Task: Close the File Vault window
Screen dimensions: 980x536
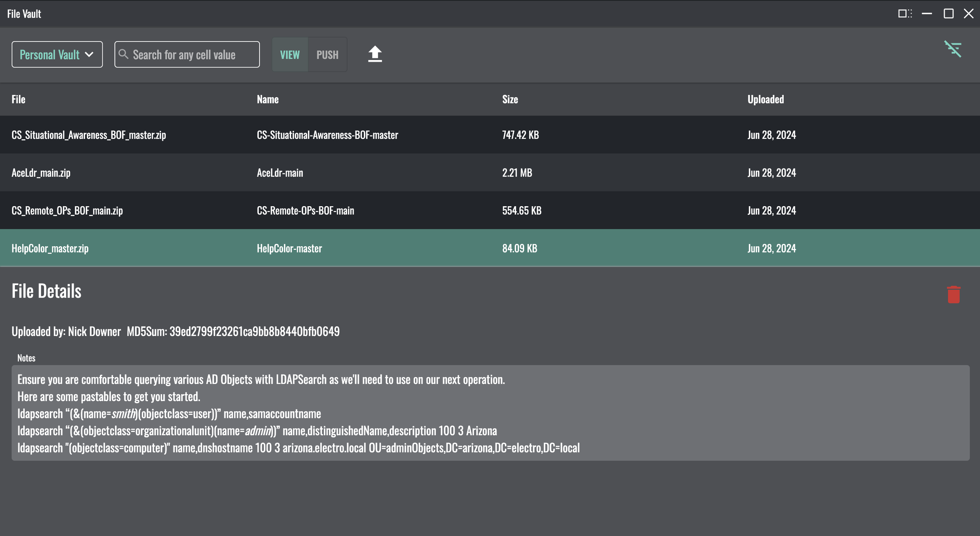Action: (969, 14)
